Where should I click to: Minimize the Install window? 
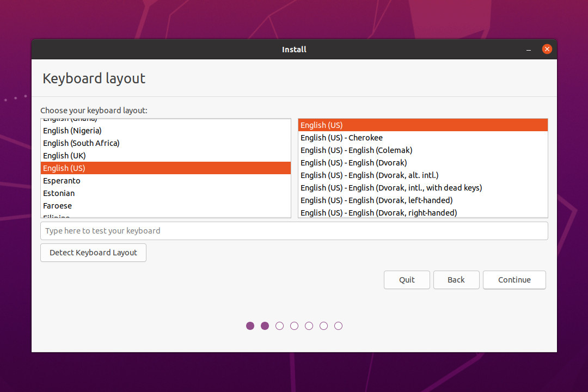click(528, 50)
